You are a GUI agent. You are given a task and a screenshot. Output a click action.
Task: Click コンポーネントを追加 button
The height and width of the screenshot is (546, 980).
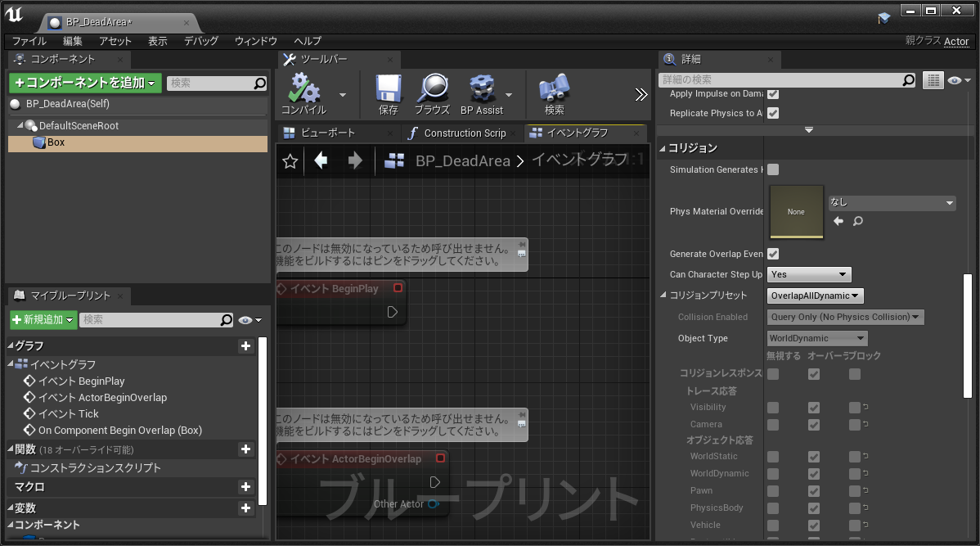[x=85, y=83]
